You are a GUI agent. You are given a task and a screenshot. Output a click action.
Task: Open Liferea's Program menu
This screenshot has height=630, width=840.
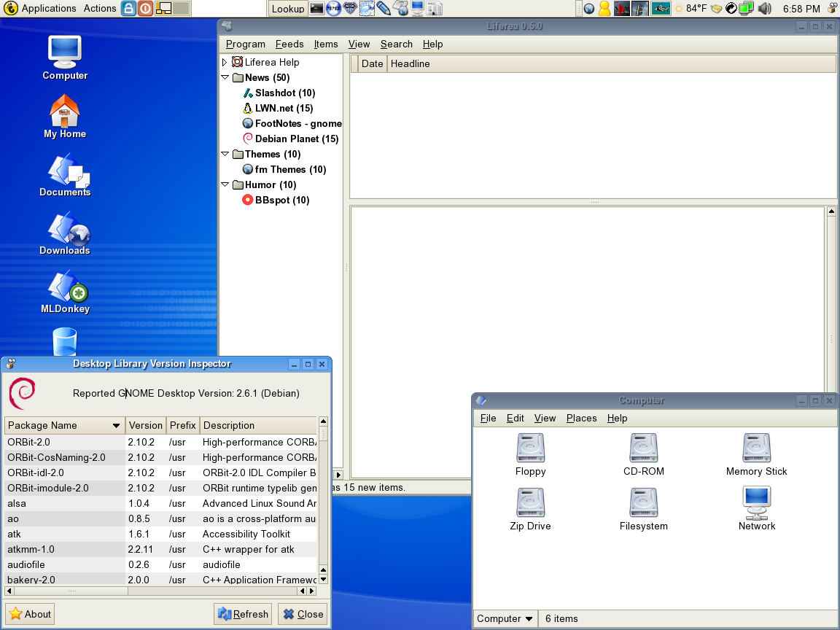click(245, 44)
